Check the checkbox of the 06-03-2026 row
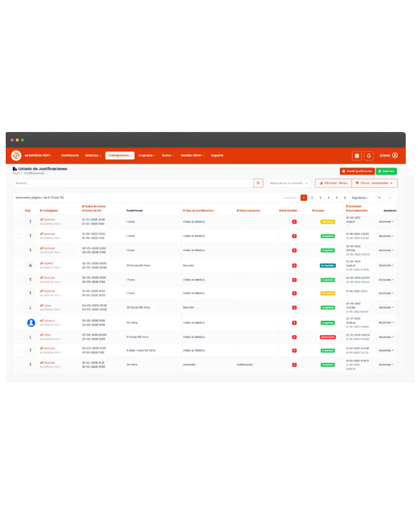The image size is (420, 525). pos(18,350)
